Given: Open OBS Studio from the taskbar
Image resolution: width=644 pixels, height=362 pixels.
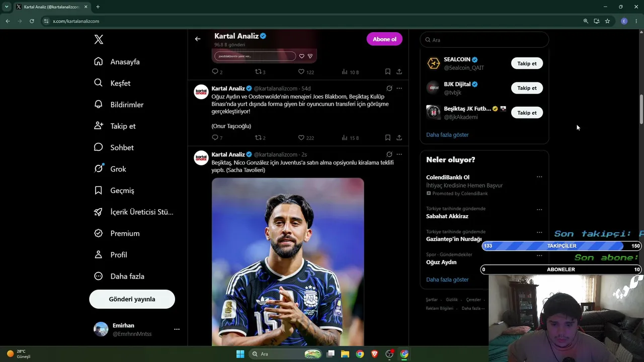Looking at the screenshot, I should tap(389, 354).
